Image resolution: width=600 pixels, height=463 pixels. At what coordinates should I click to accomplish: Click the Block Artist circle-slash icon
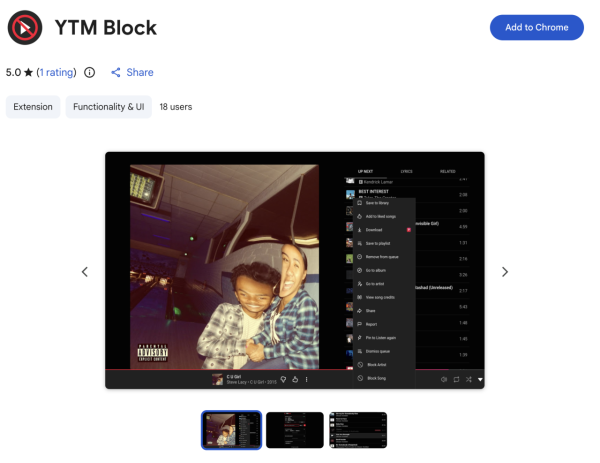360,365
